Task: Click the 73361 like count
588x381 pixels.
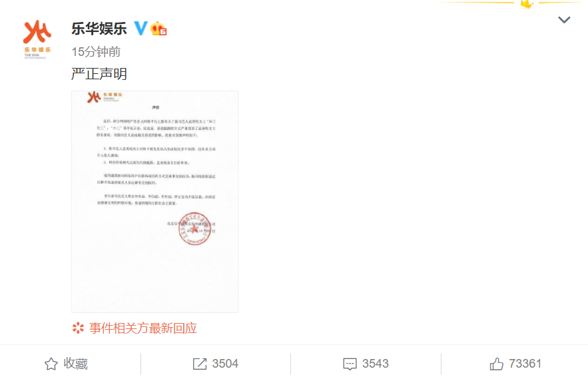Action: tap(525, 364)
